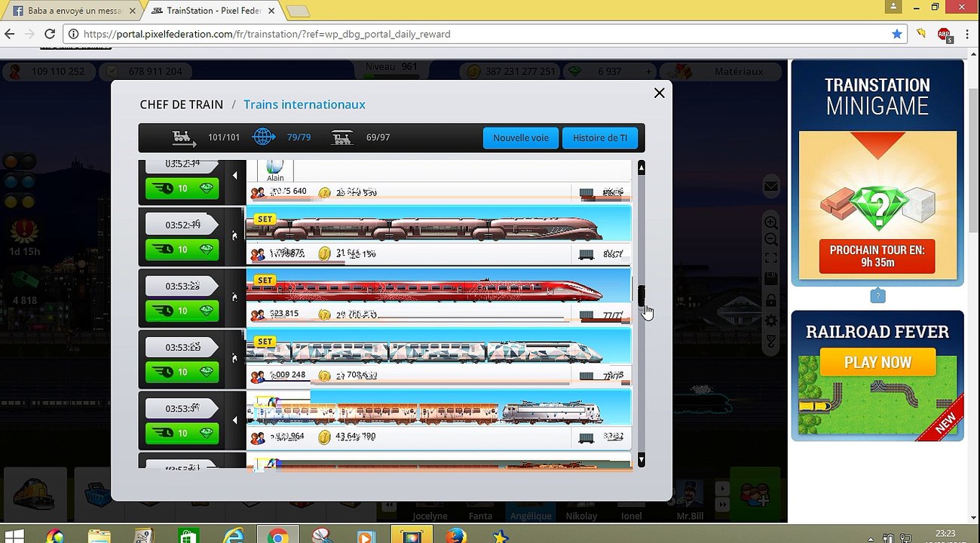This screenshot has width=980, height=543.
Task: Zoom out the game view
Action: (x=770, y=240)
